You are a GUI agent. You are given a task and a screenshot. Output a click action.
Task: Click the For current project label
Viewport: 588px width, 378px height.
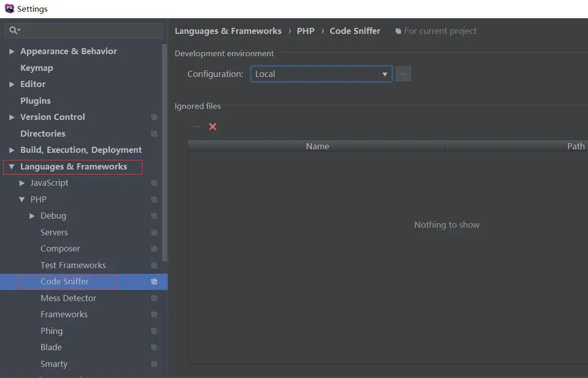[x=440, y=31]
